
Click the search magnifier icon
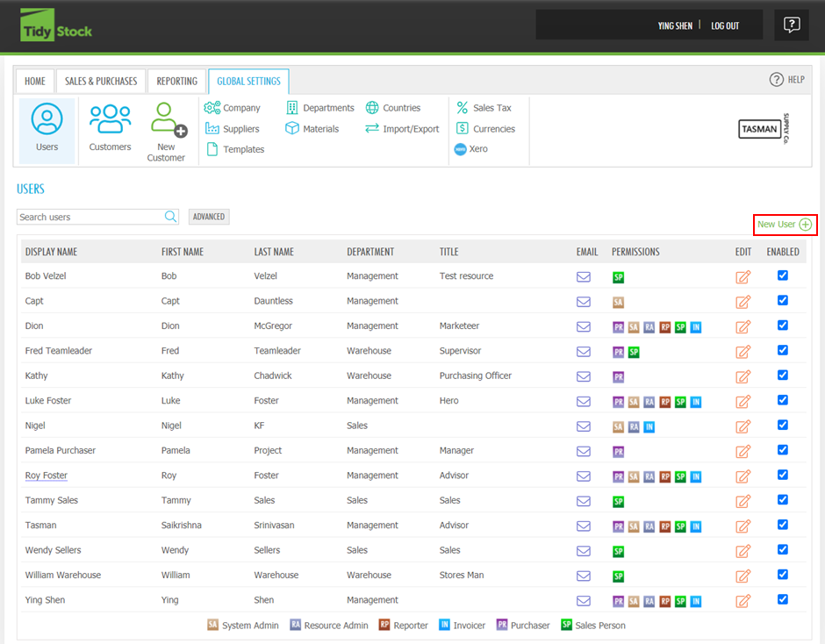click(x=171, y=217)
